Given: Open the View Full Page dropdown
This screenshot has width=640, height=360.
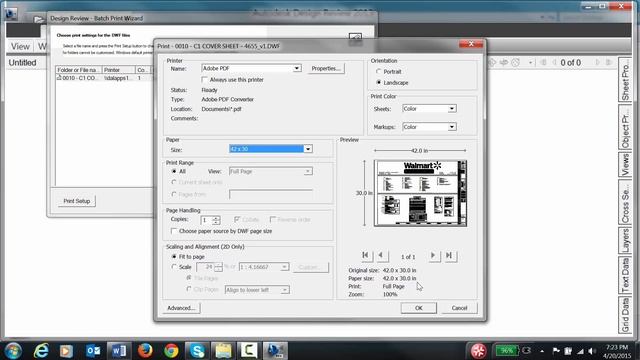Looking at the screenshot, I should 308,171.
